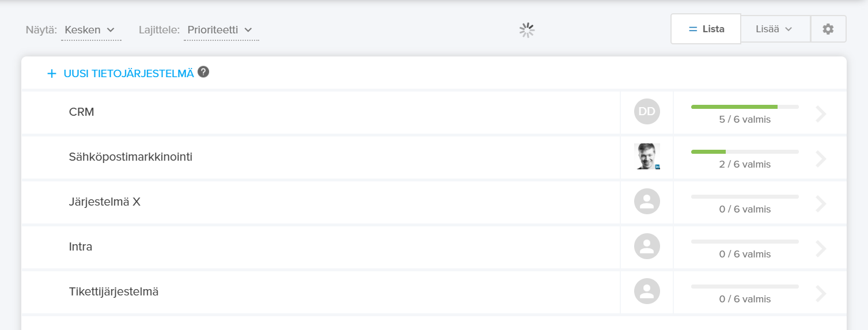Expand the CRM row chevron
The width and height of the screenshot is (868, 330).
(x=821, y=114)
